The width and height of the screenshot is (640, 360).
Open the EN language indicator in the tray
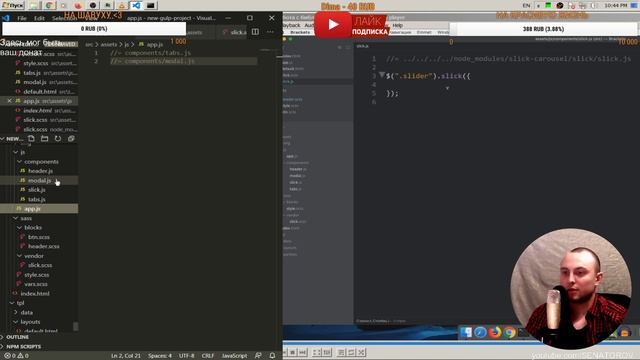527,5
